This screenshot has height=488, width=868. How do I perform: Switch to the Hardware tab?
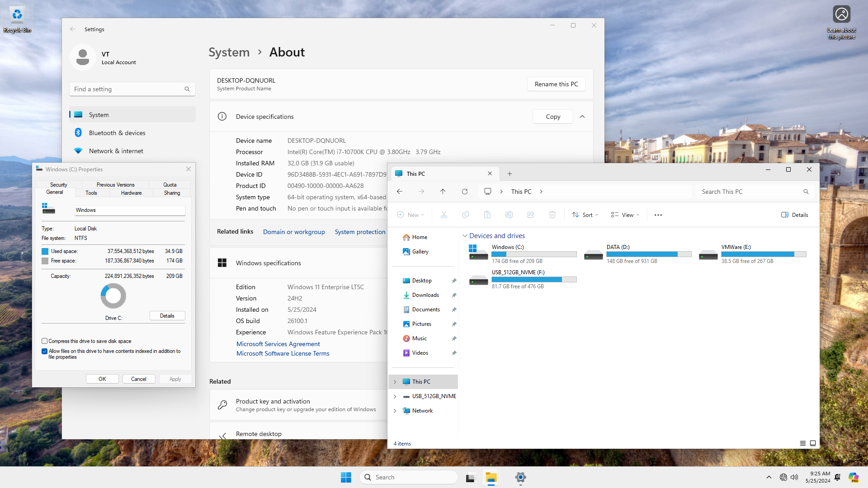click(x=131, y=193)
